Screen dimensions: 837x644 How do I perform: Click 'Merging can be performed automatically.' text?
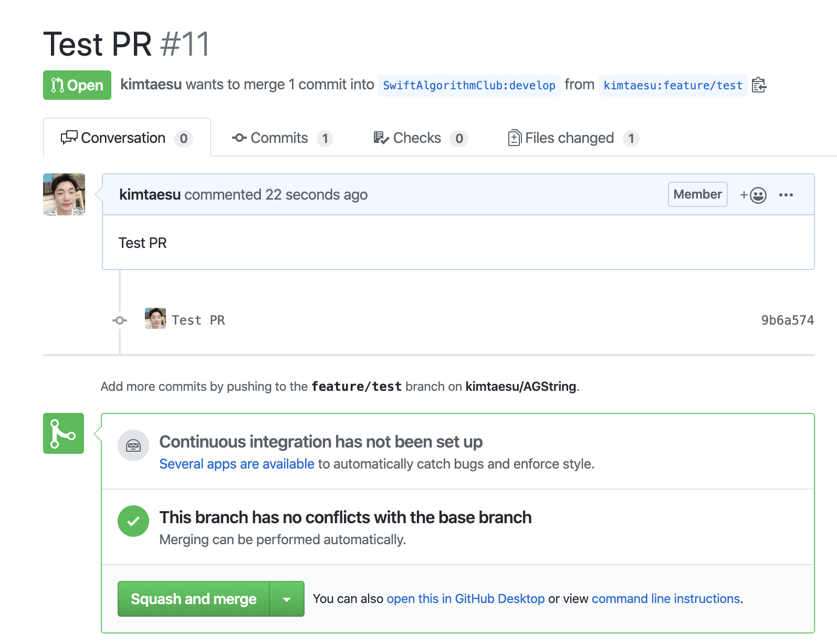point(283,539)
